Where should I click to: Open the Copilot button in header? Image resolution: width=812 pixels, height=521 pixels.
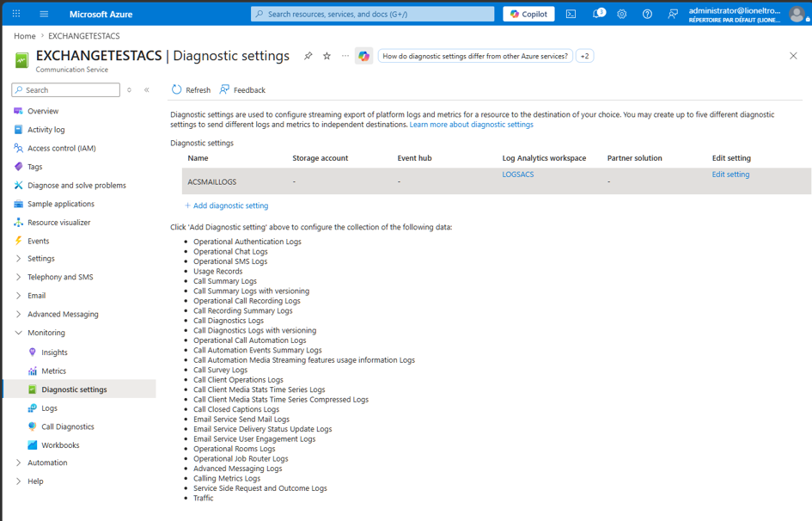point(528,14)
